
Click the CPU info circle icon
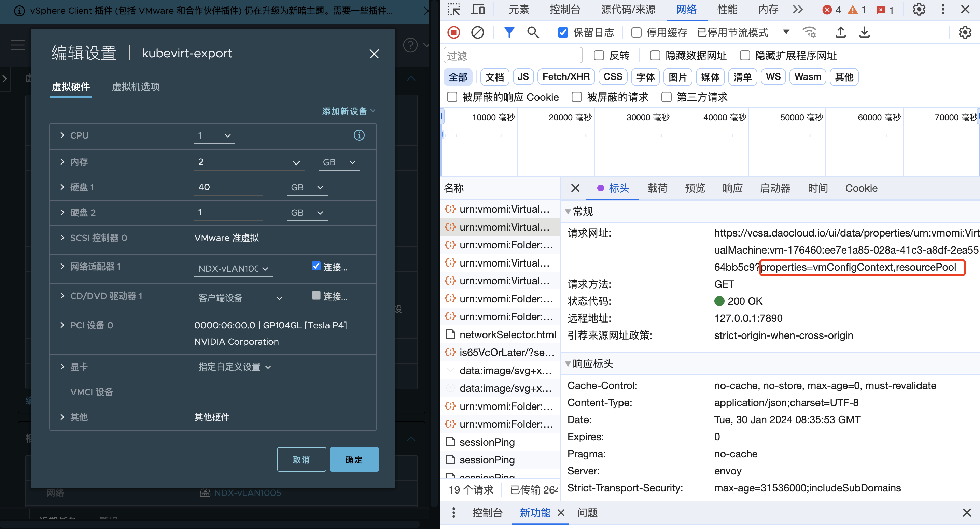(x=359, y=135)
